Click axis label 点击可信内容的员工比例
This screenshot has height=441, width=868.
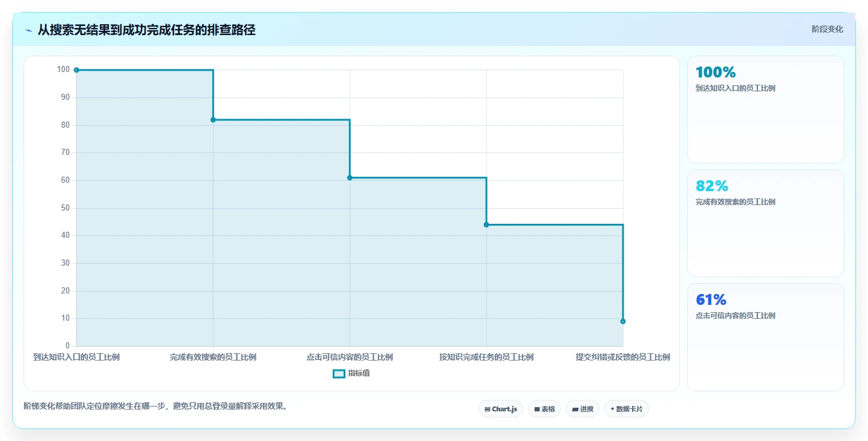point(350,357)
